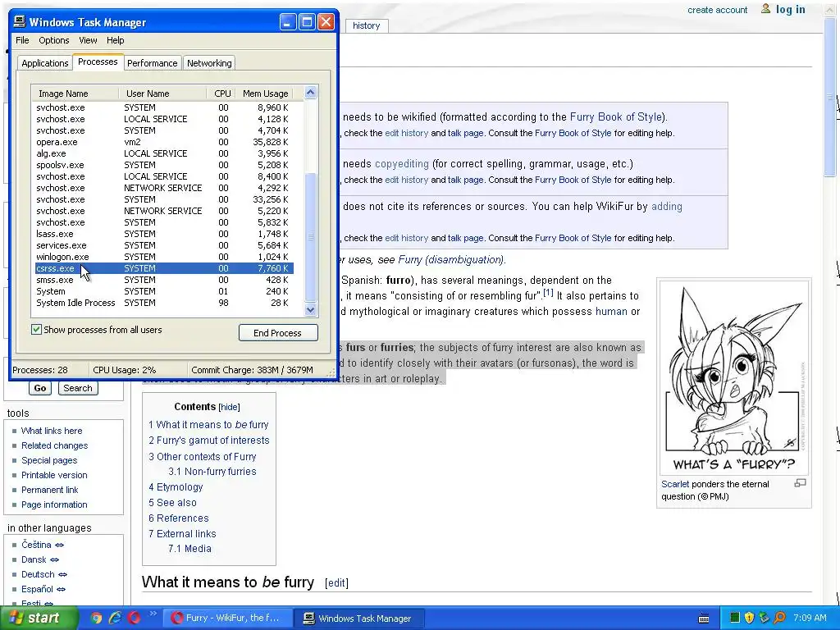The height and width of the screenshot is (630, 840).
Task: Open the Special pages tool link
Action: [x=49, y=460]
